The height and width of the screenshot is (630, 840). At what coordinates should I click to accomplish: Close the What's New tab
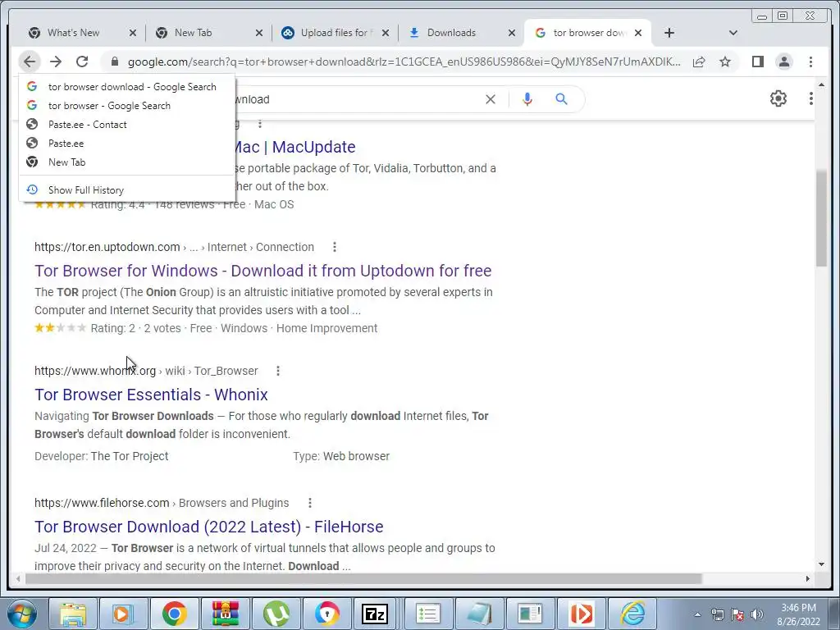pos(133,33)
